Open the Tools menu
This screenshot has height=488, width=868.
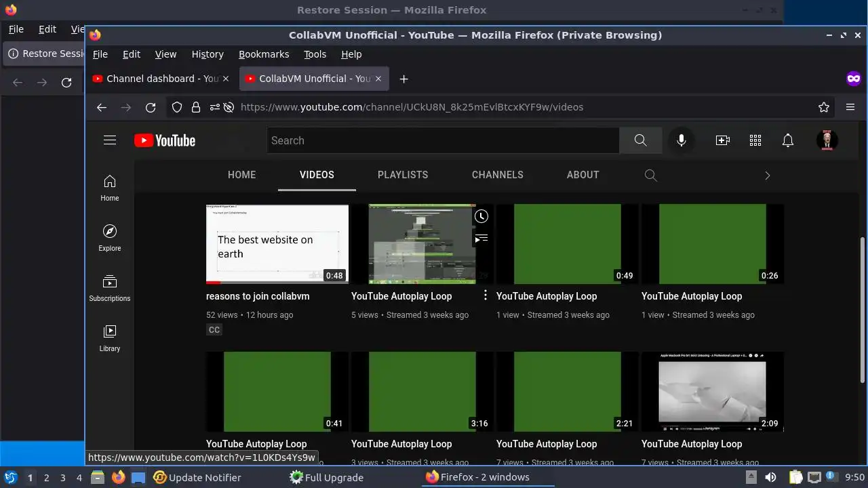tap(315, 54)
